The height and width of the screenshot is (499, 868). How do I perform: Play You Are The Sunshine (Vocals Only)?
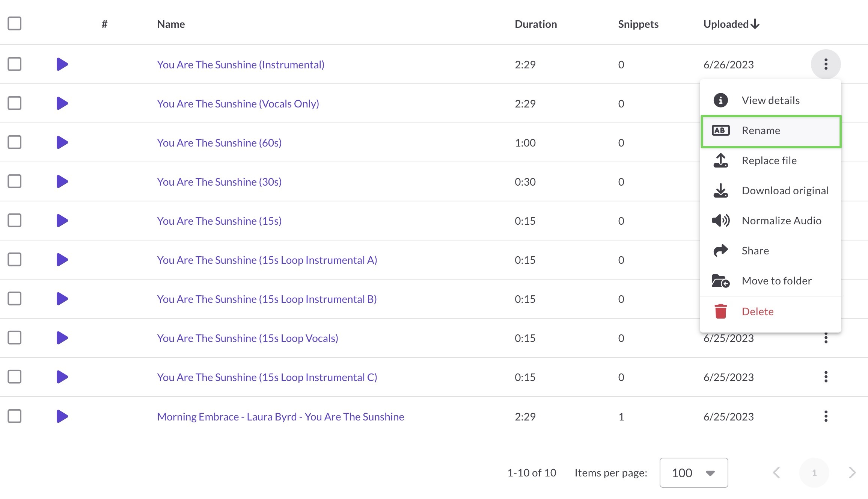click(x=62, y=103)
